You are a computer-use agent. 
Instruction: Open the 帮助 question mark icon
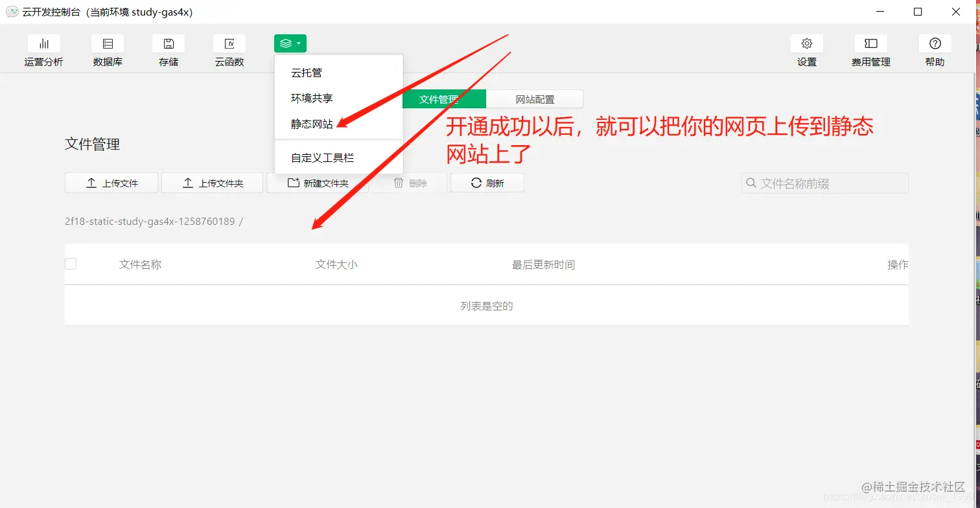coord(935,43)
